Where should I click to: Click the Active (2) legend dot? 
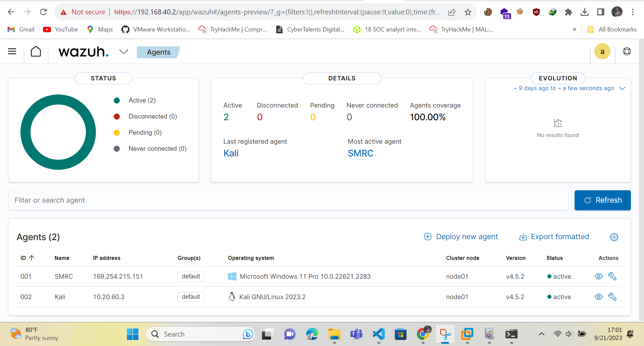click(117, 100)
